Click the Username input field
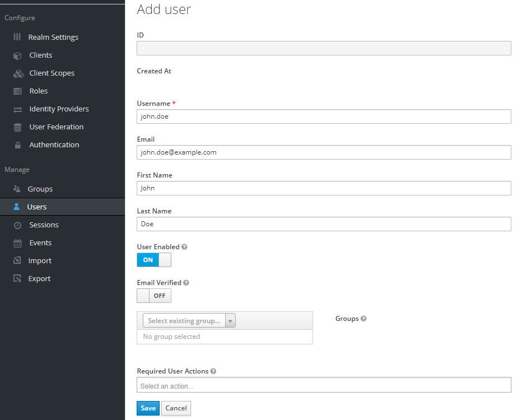The image size is (522, 420). [324, 116]
